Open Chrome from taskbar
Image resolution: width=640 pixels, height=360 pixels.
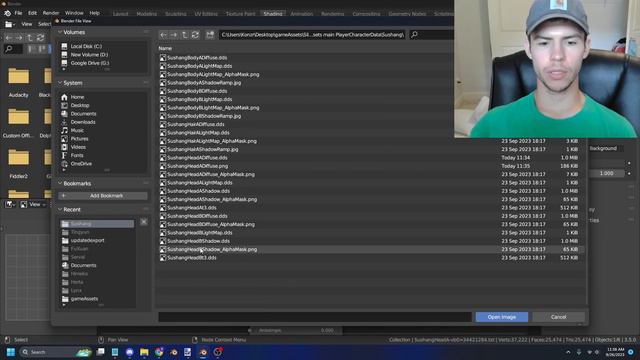pos(159,352)
